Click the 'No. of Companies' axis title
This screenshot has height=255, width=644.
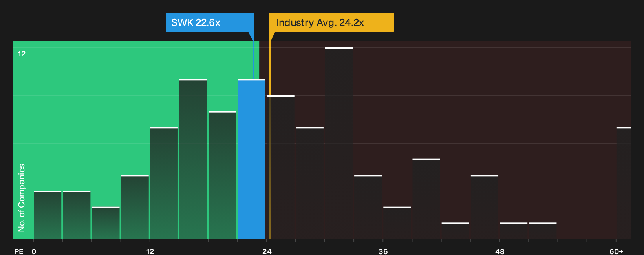click(x=22, y=197)
